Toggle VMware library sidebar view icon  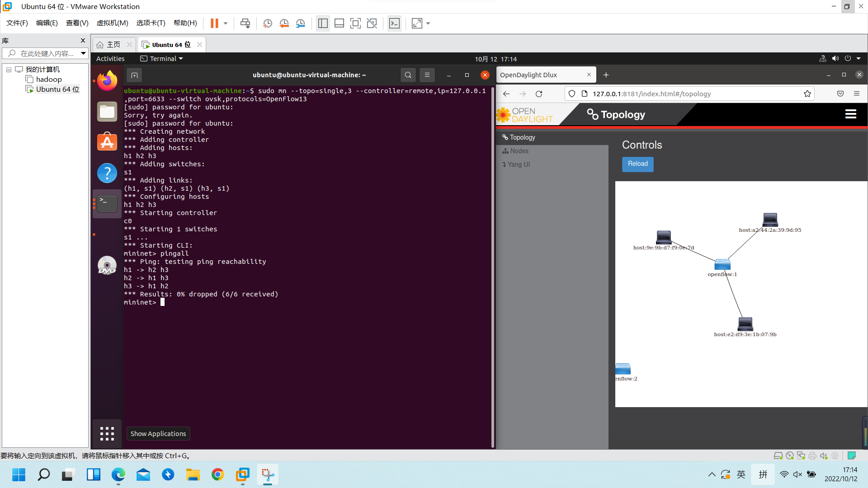coord(323,23)
